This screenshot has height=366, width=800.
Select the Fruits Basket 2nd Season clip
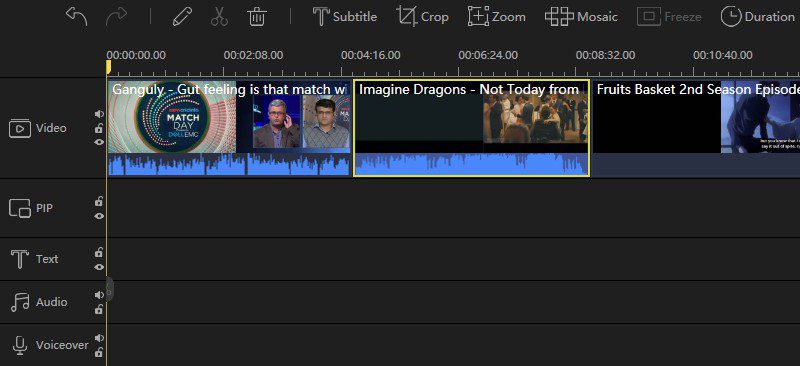(696, 128)
